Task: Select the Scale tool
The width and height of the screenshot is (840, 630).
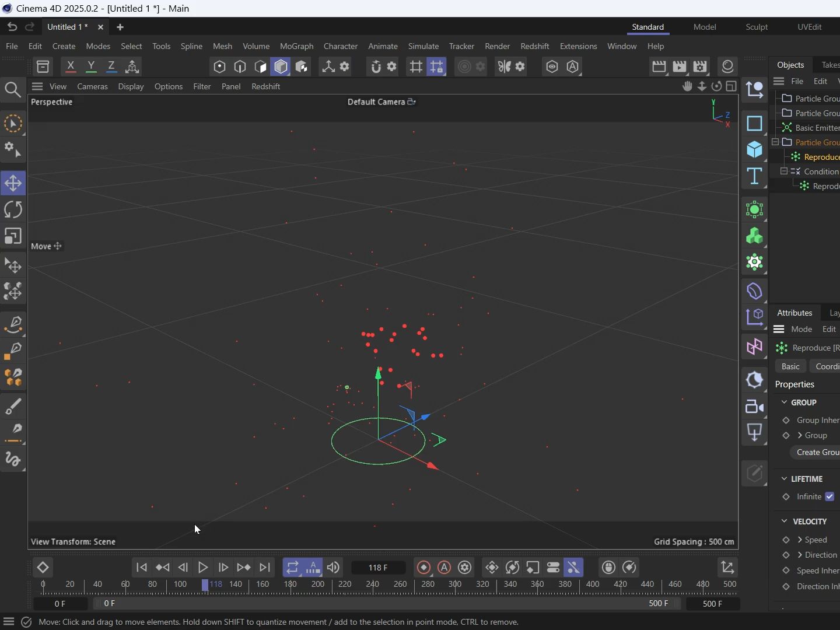Action: tap(13, 236)
